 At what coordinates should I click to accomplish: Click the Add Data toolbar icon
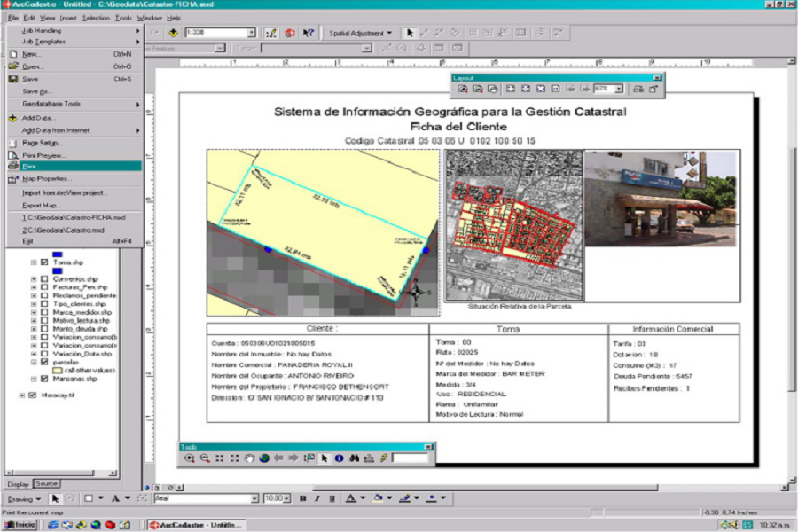click(173, 33)
